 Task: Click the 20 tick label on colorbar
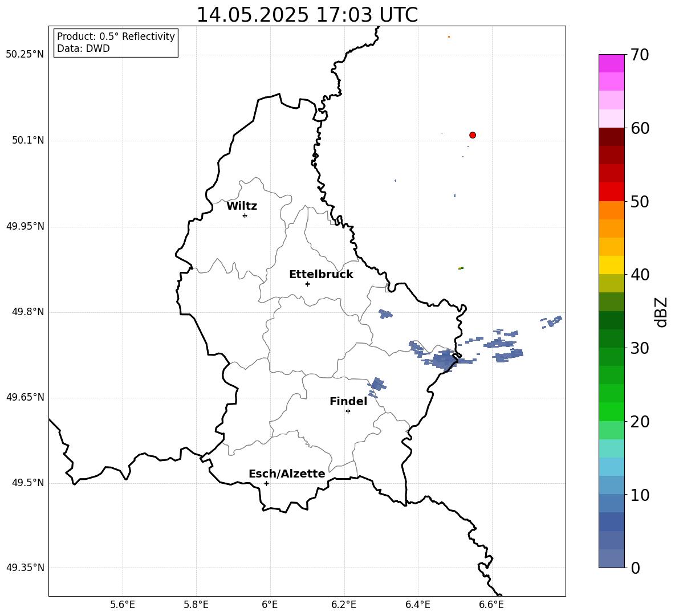[640, 421]
